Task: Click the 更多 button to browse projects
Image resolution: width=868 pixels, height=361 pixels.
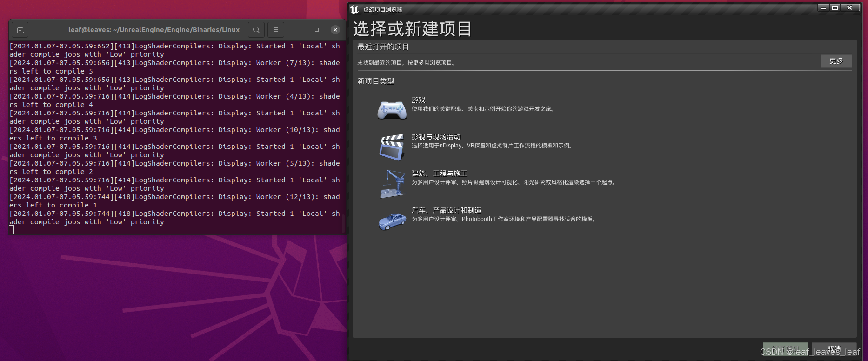Action: pos(836,61)
